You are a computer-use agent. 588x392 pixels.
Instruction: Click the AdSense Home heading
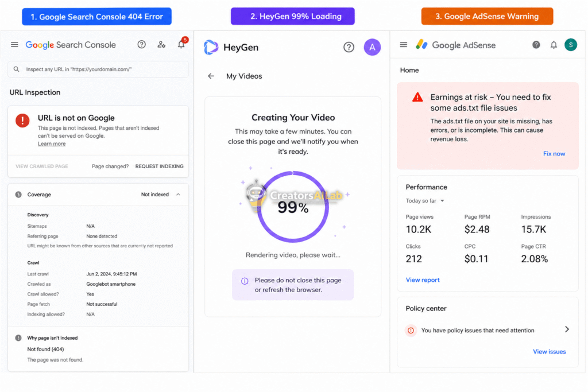409,70
